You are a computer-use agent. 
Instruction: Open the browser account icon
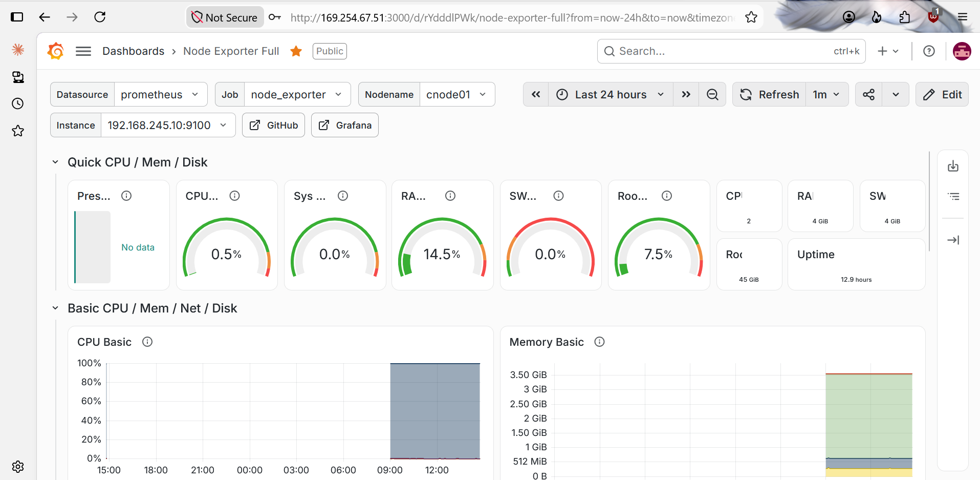click(849, 17)
